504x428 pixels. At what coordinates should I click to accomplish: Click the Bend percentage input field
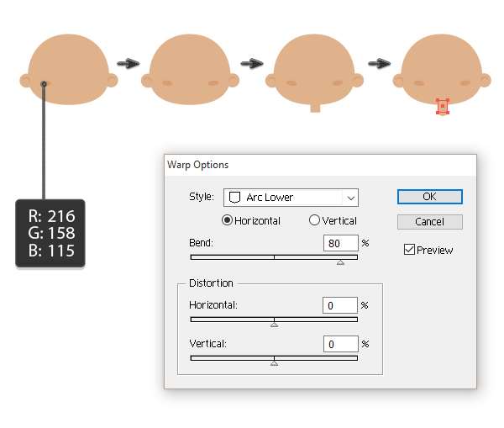click(341, 243)
